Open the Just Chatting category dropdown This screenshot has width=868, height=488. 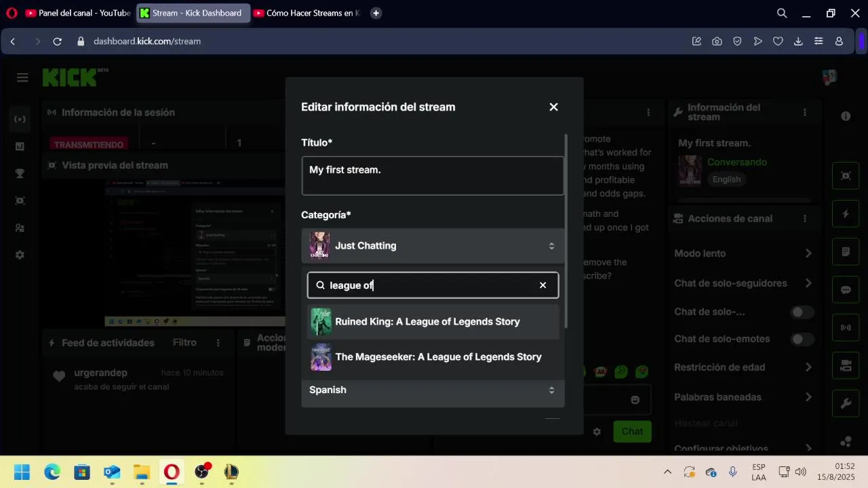[433, 246]
